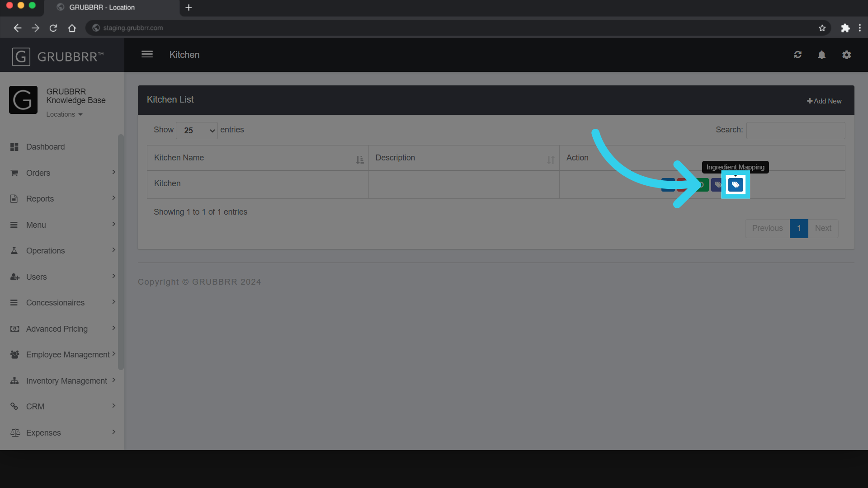The width and height of the screenshot is (868, 488).
Task: Open the browser three-dot menu
Action: click(859, 28)
